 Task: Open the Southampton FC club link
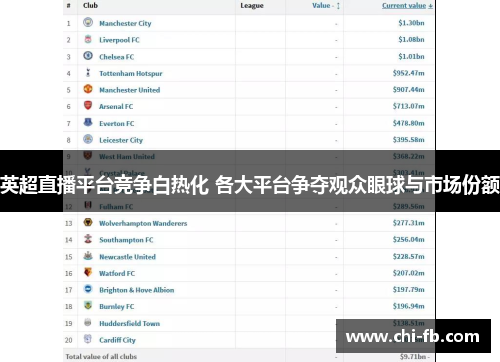click(126, 240)
